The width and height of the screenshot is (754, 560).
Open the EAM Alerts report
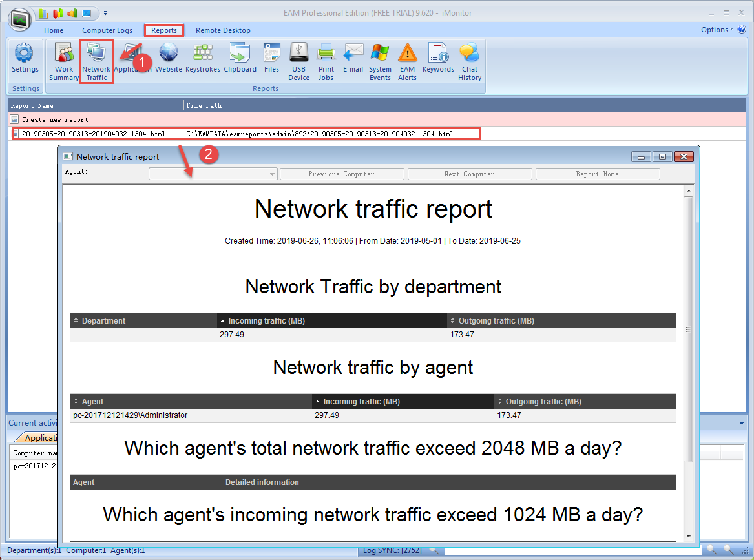(407, 62)
